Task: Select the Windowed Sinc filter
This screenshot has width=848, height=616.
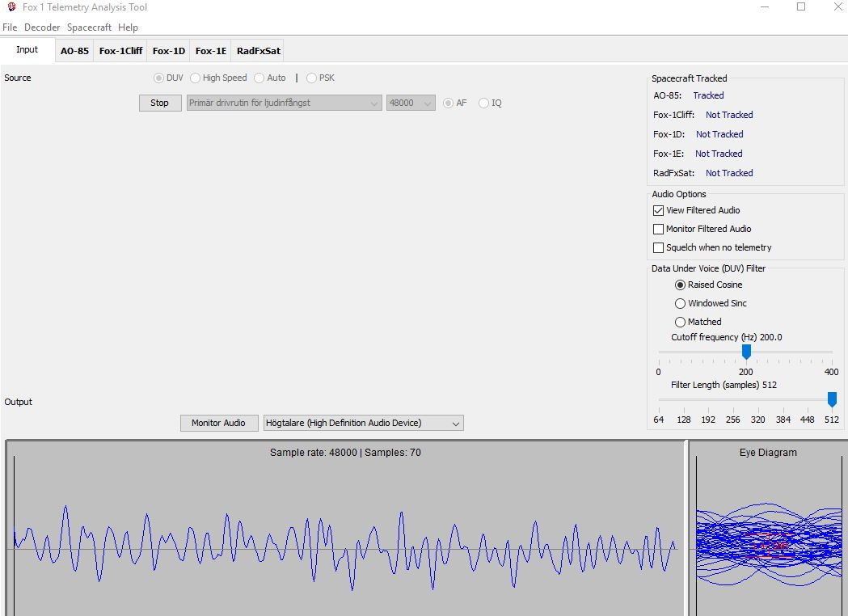Action: 680,303
